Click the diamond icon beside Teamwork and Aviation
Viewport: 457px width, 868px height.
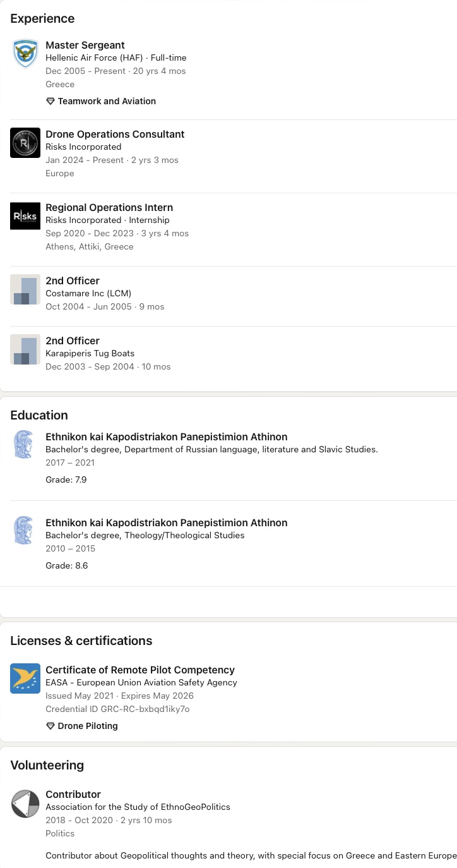(50, 101)
